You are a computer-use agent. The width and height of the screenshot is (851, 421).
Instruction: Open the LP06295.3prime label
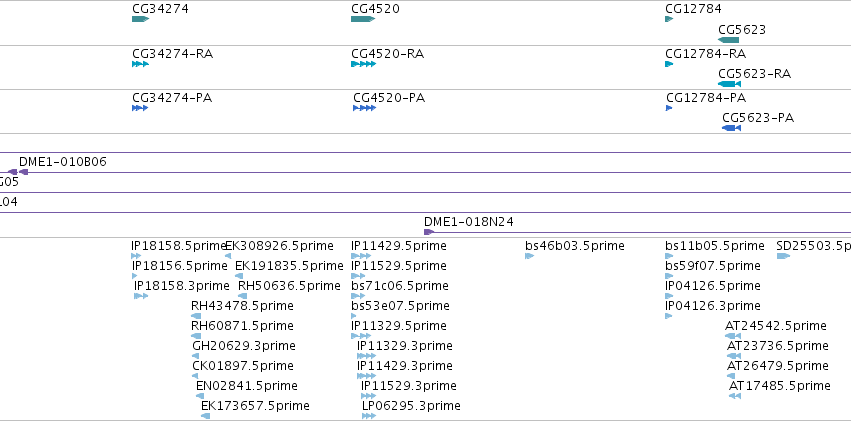(x=411, y=406)
